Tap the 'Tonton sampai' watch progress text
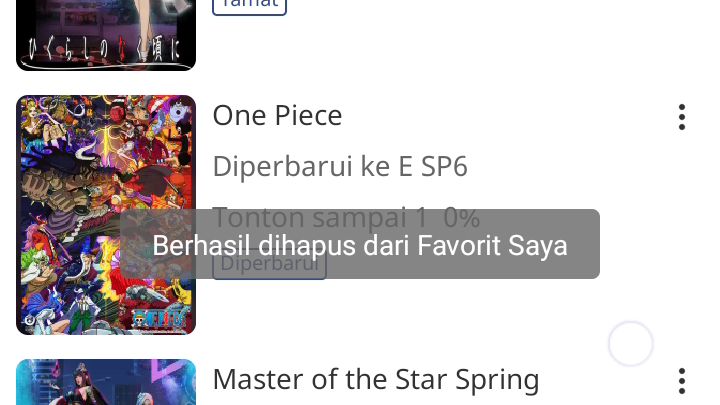This screenshot has width=720, height=405. tap(310, 217)
